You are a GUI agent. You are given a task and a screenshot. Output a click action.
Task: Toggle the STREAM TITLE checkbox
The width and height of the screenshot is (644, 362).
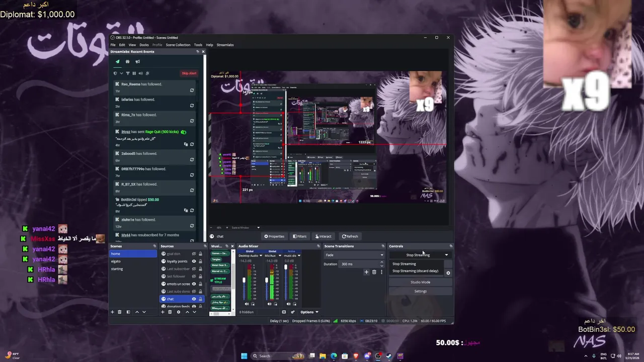(x=212, y=281)
